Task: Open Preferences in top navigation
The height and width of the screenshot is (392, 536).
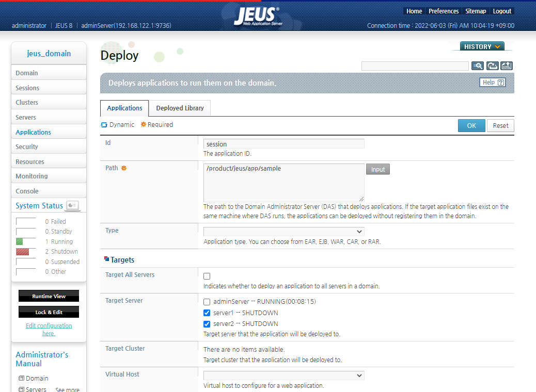Action: pyautogui.click(x=444, y=11)
